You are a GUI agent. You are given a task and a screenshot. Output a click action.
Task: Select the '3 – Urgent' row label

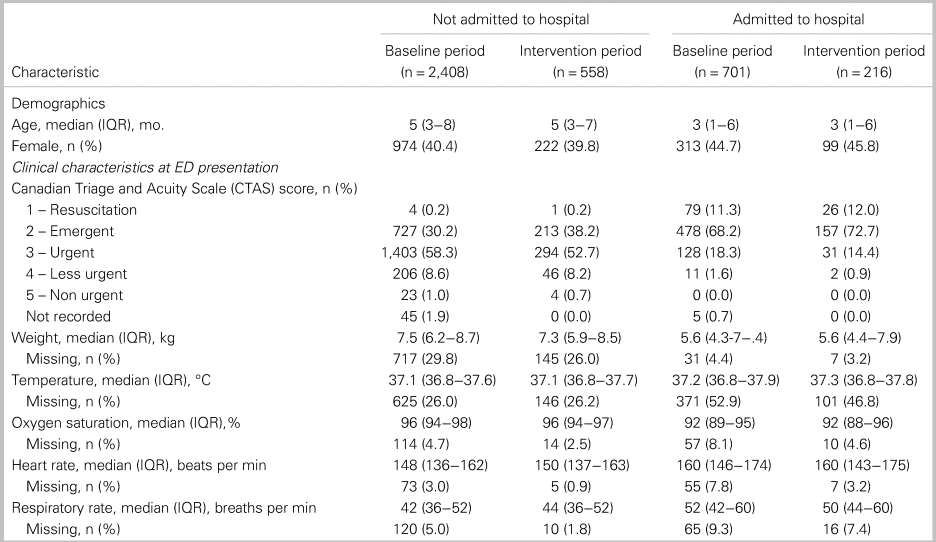[64, 252]
